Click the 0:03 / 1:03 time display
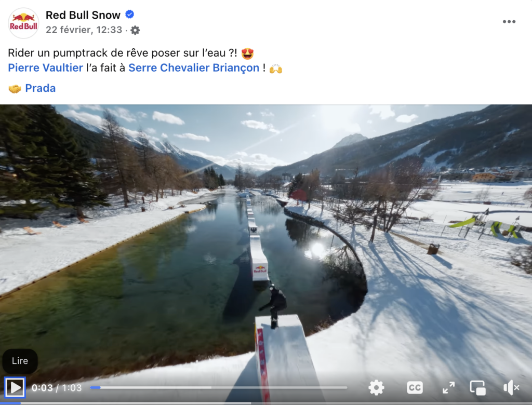This screenshot has width=532, height=406. (57, 388)
